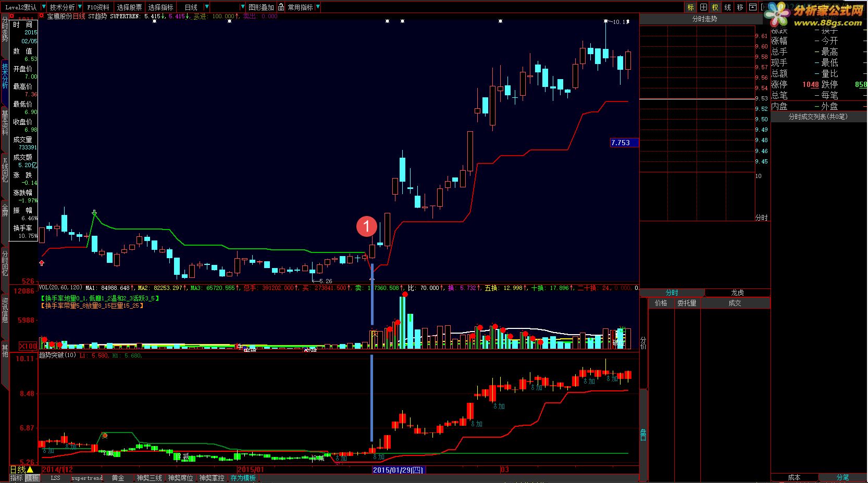This screenshot has height=483, width=868.
Task: Select the 移 move tool
Action: point(740,7)
